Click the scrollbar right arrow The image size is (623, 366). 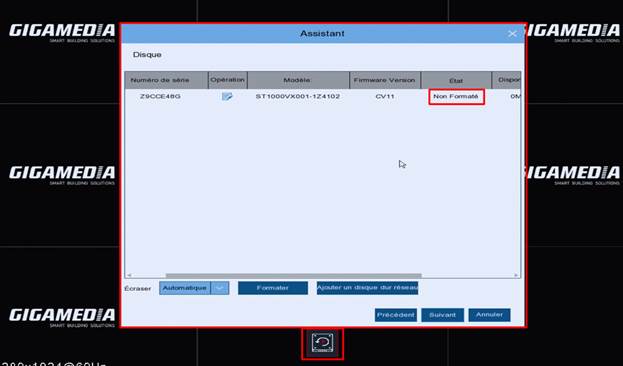pyautogui.click(x=516, y=275)
